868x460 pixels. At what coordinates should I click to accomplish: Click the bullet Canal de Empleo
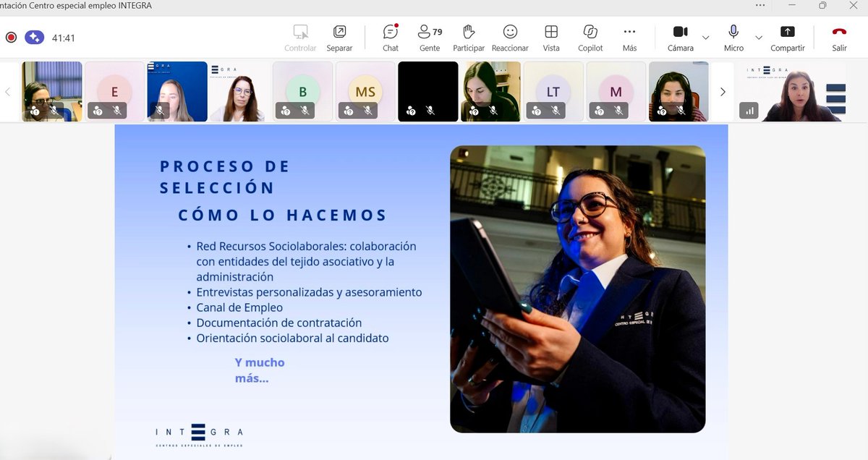point(239,307)
